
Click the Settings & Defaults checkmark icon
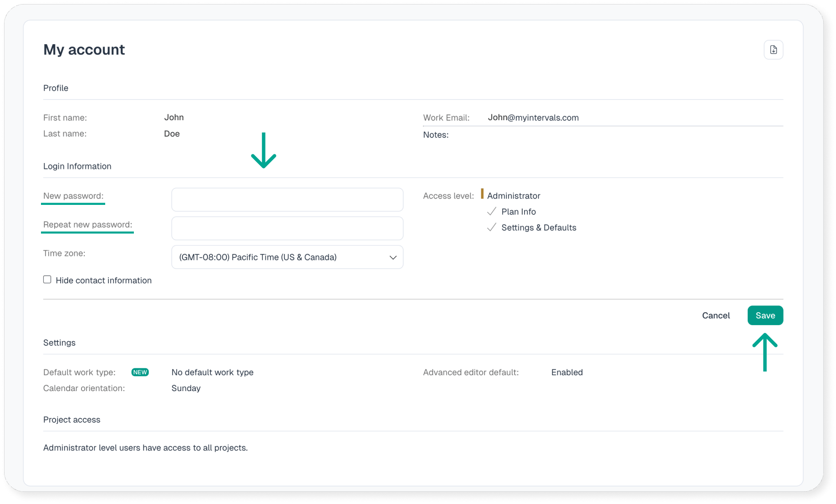point(491,228)
